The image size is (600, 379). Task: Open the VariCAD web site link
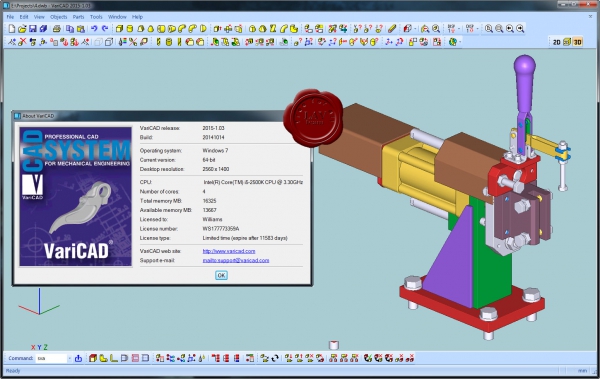click(x=229, y=251)
